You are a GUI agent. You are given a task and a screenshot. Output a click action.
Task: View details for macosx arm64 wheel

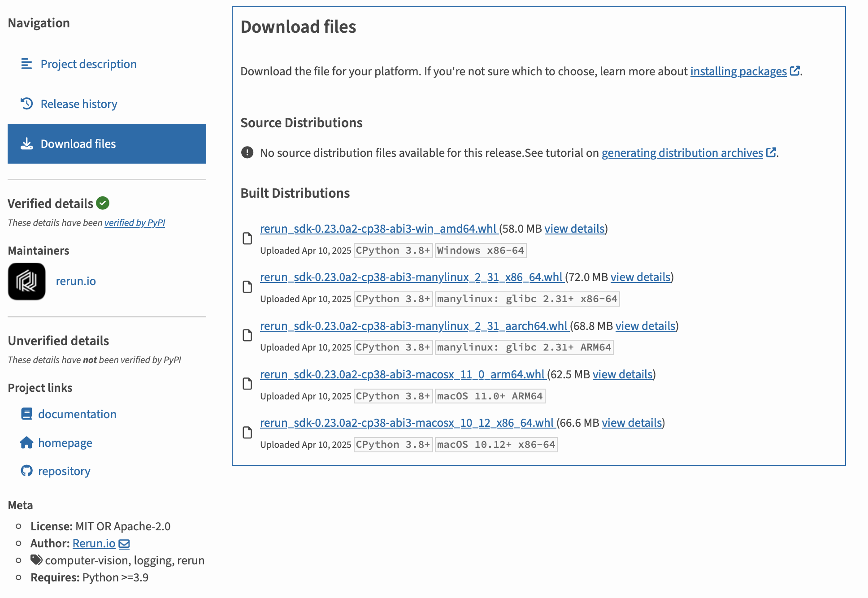[x=622, y=374]
